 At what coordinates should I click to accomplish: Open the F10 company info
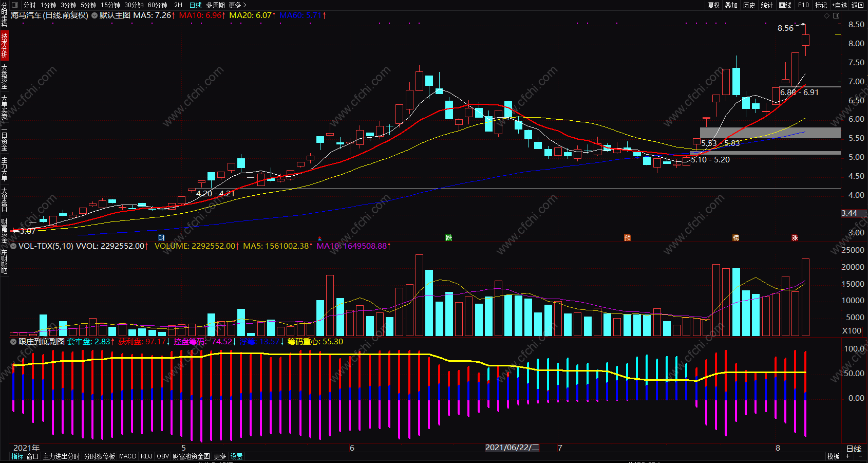point(803,5)
